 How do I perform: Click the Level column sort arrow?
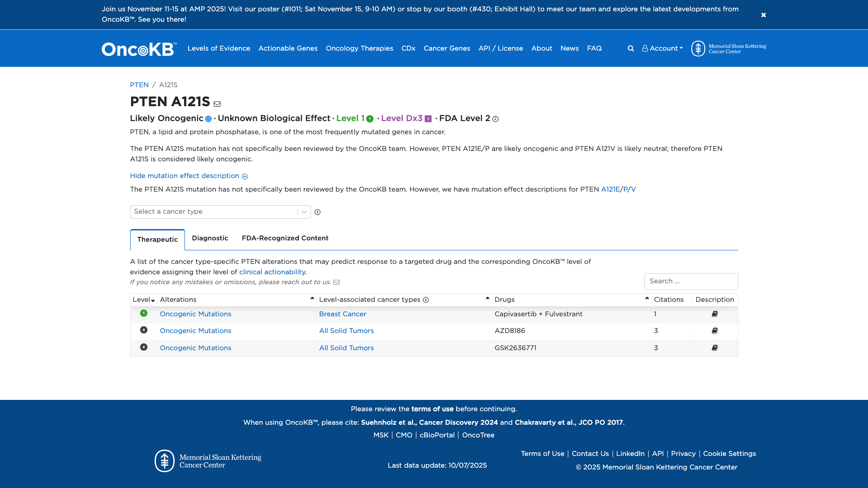click(153, 300)
